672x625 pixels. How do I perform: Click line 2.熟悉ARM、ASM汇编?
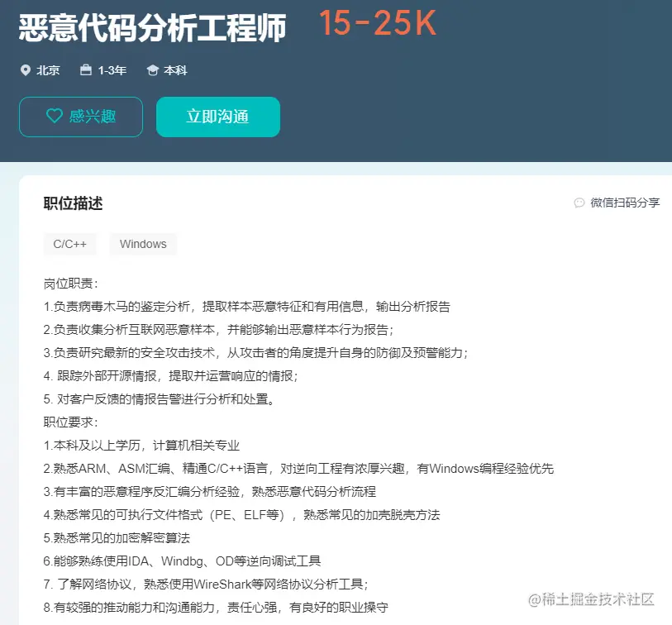(x=298, y=469)
